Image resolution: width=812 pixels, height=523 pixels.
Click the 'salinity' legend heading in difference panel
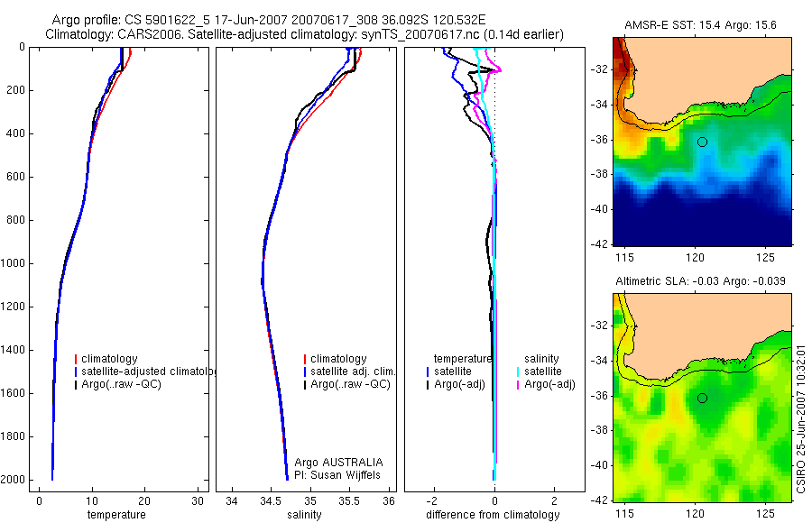541,359
